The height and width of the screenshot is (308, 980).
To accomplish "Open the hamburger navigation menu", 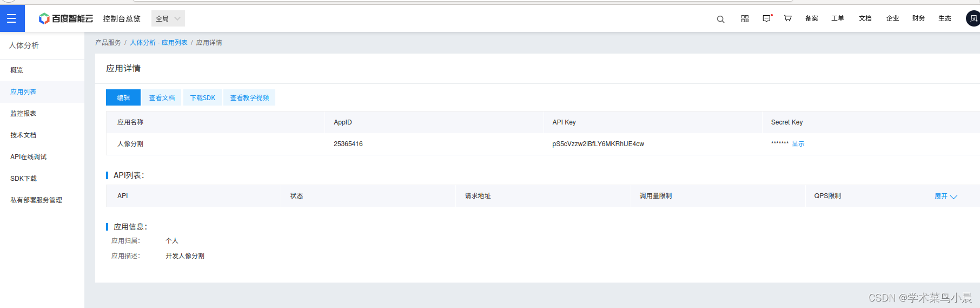I will point(12,18).
